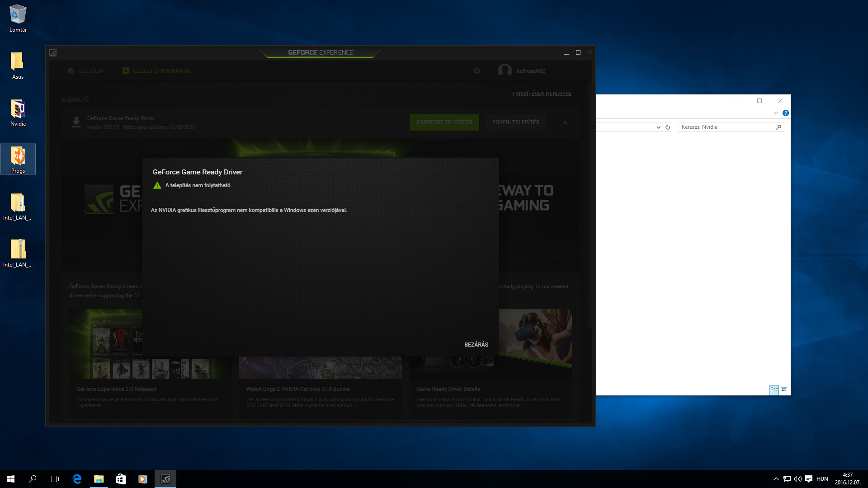The height and width of the screenshot is (488, 868).
Task: Switch Explorer to large icons view
Action: (784, 389)
